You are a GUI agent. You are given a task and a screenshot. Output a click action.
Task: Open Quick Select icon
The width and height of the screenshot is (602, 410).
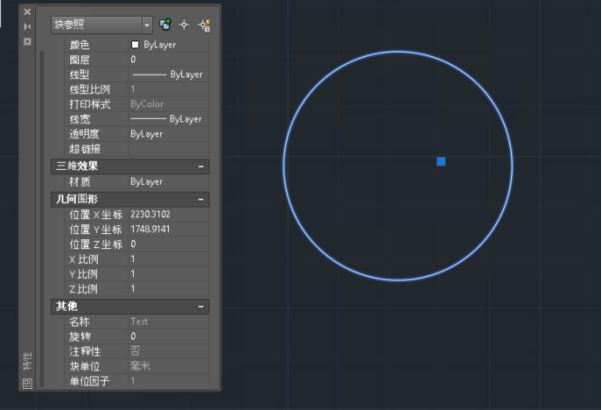click(204, 25)
